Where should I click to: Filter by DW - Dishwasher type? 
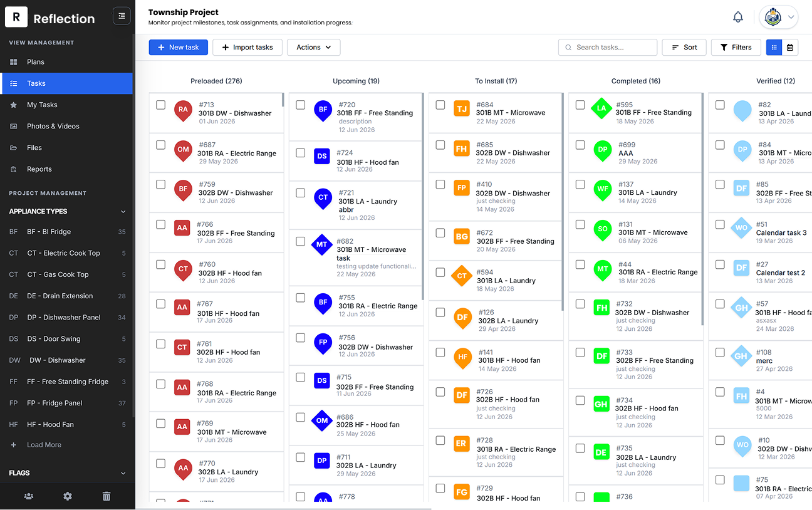pyautogui.click(x=66, y=360)
